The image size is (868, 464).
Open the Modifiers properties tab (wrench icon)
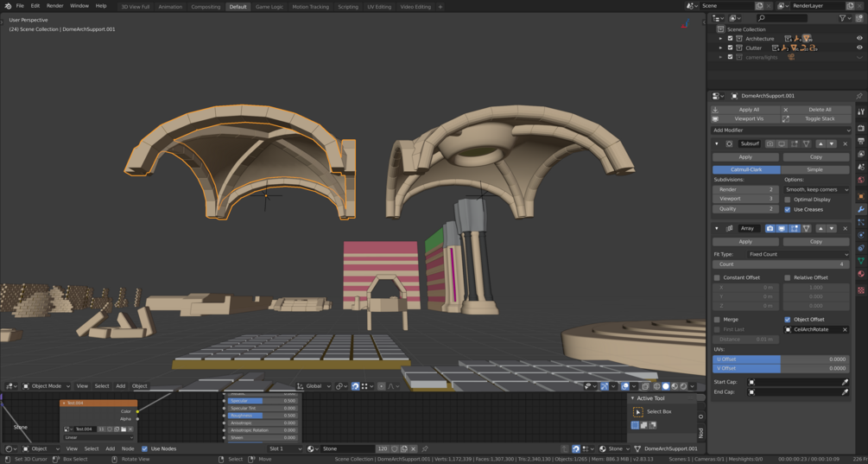[861, 209]
